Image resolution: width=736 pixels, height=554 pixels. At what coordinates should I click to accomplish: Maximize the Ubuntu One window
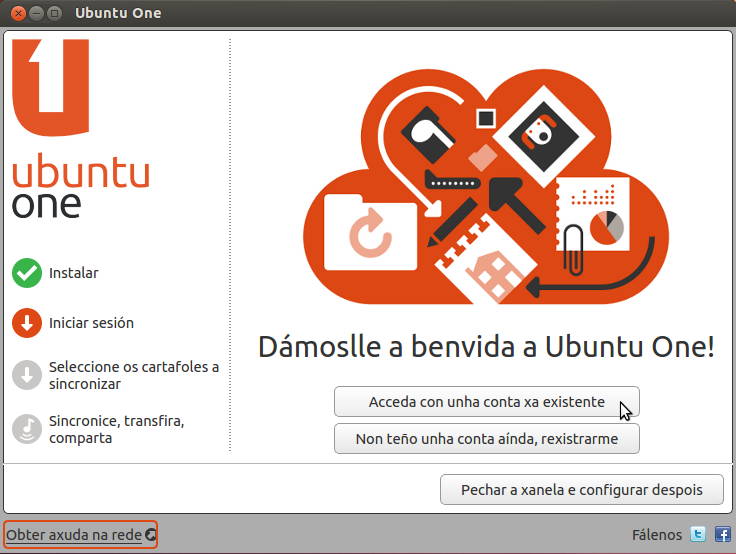click(x=54, y=13)
